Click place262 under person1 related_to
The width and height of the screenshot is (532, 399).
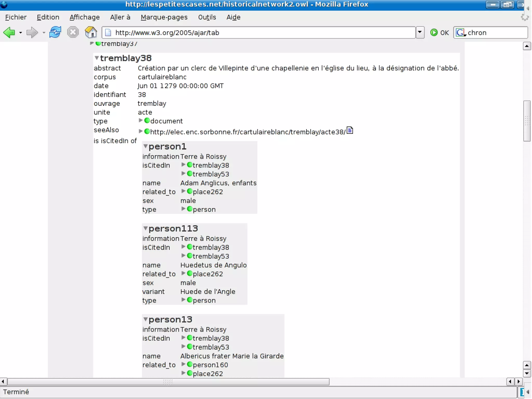point(208,192)
